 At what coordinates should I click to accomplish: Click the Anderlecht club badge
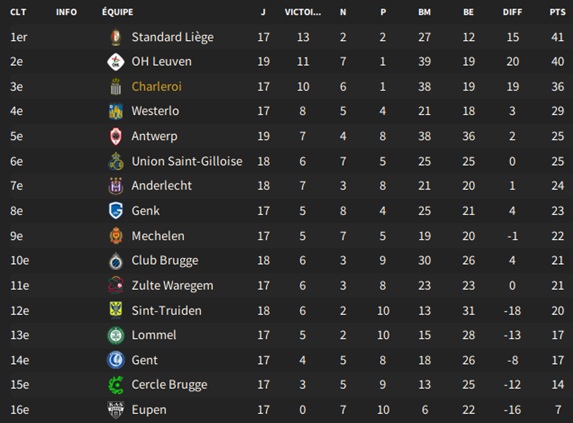tap(116, 186)
